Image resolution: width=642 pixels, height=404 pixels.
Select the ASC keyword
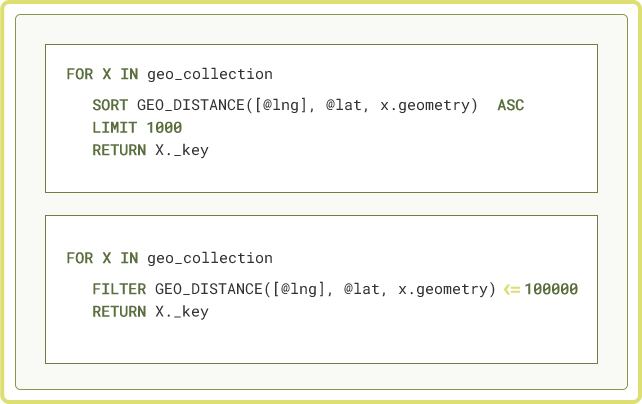(x=511, y=105)
